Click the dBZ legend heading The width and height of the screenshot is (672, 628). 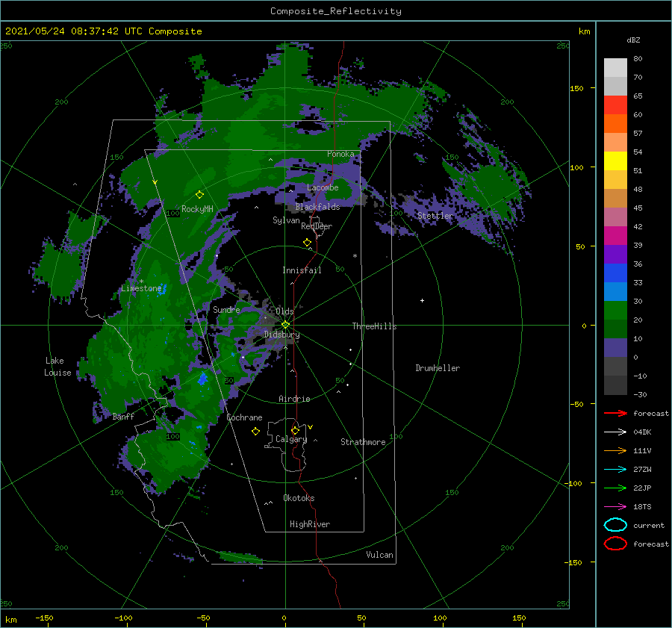coord(633,40)
